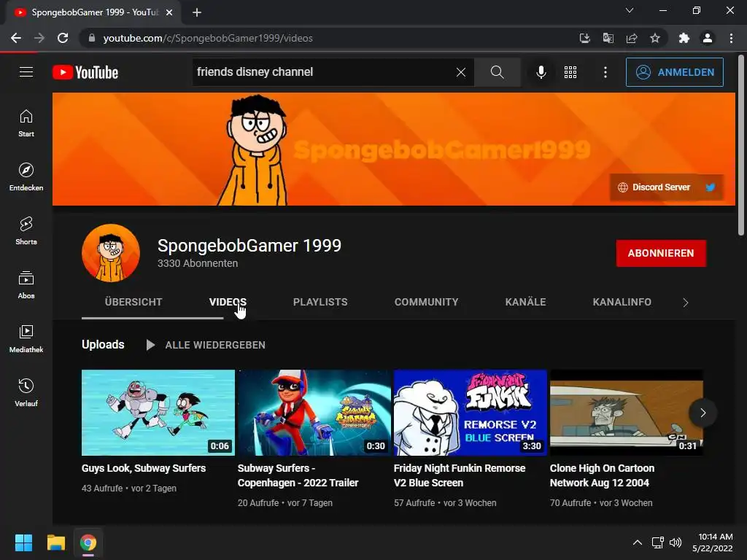The width and height of the screenshot is (747, 560).
Task: Start voice search with the microphone
Action: [x=541, y=72]
